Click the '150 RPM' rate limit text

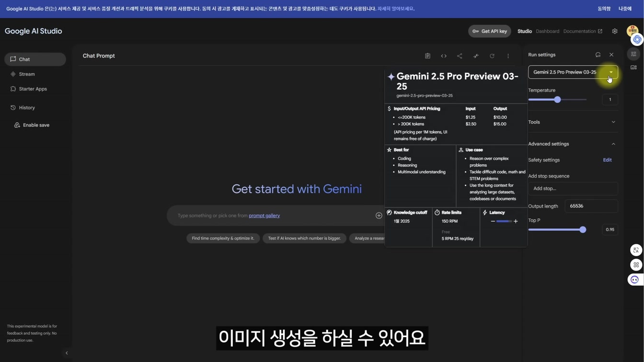(449, 221)
